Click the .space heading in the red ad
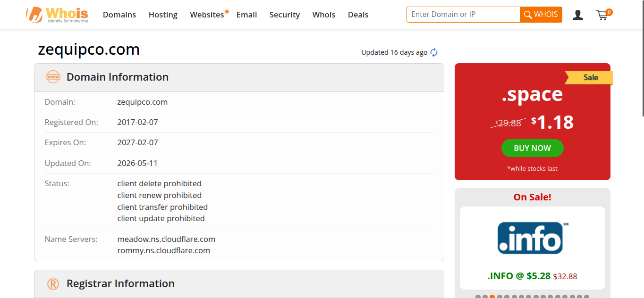Image resolution: width=644 pixels, height=298 pixels. click(x=532, y=95)
